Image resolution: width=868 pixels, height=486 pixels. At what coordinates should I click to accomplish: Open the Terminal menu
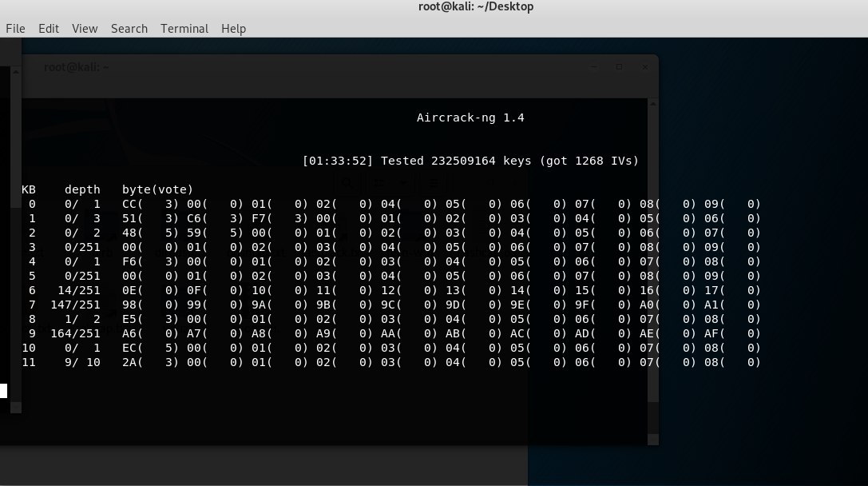(184, 28)
